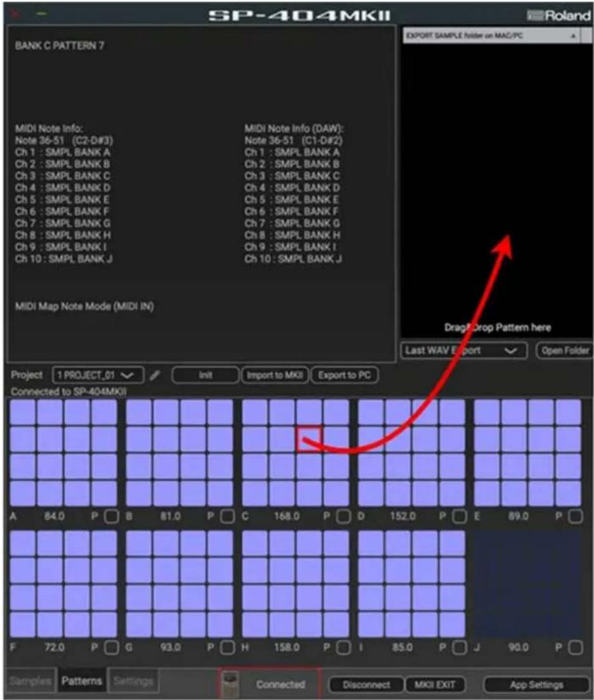Click MIDI Map Note Mode (MIDI IN) text
The height and width of the screenshot is (700, 594).
pos(85,307)
